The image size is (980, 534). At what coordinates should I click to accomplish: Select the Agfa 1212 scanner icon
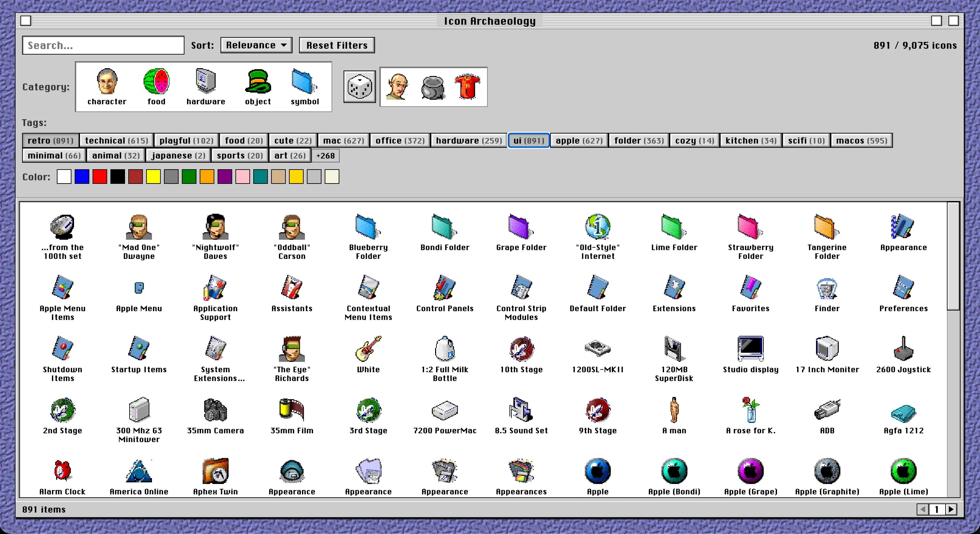(x=903, y=413)
